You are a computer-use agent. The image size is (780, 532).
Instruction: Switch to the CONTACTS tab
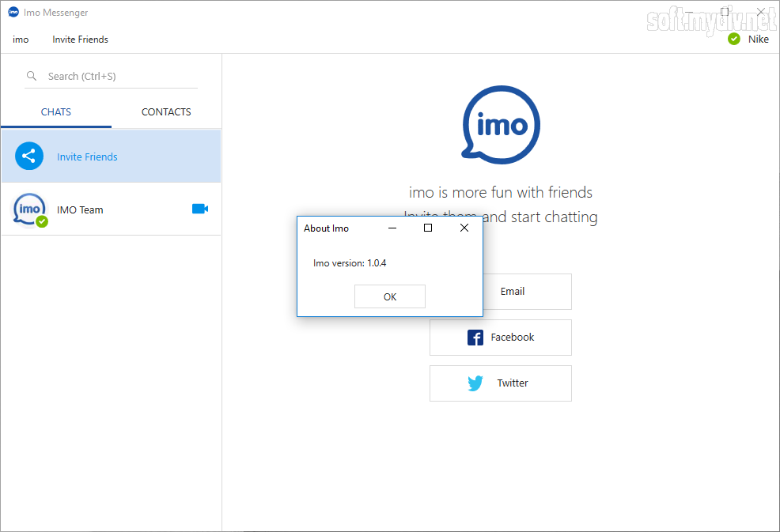(x=166, y=112)
